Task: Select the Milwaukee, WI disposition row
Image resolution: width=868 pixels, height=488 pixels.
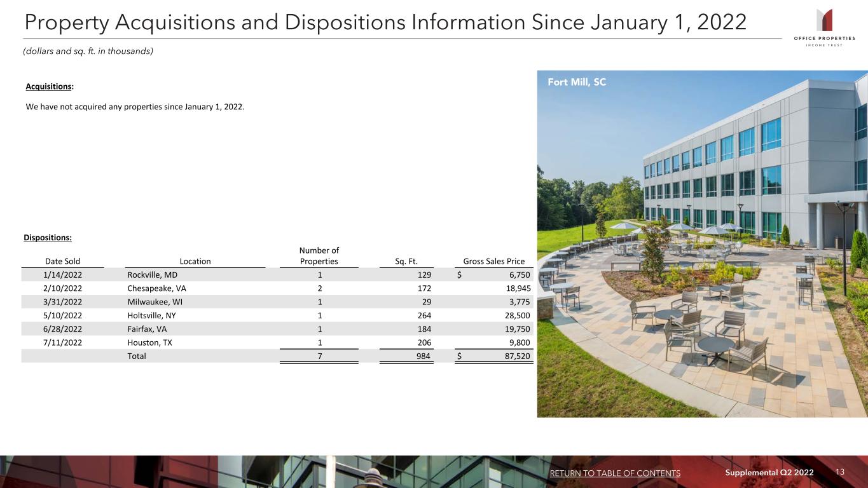Action: [277, 302]
